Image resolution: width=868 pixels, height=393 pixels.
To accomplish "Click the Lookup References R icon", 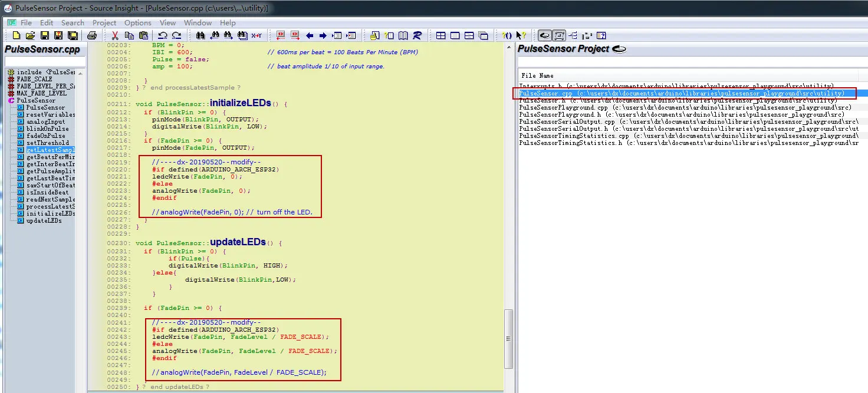I will (417, 35).
